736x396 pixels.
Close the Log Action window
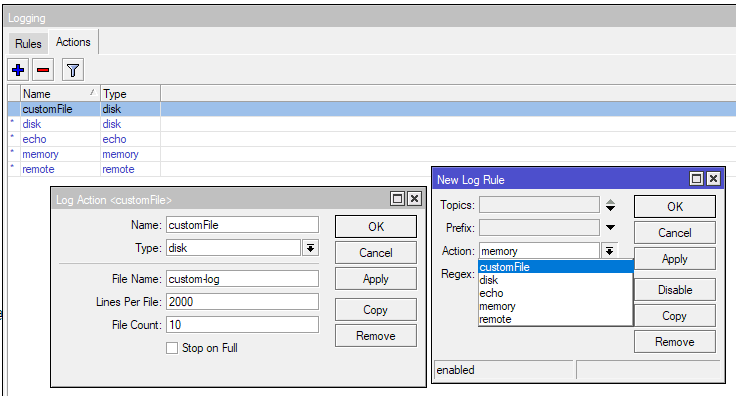[414, 199]
